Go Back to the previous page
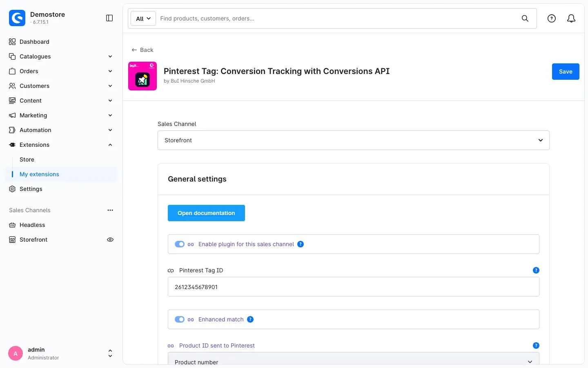Image resolution: width=588 pixels, height=368 pixels. click(143, 50)
